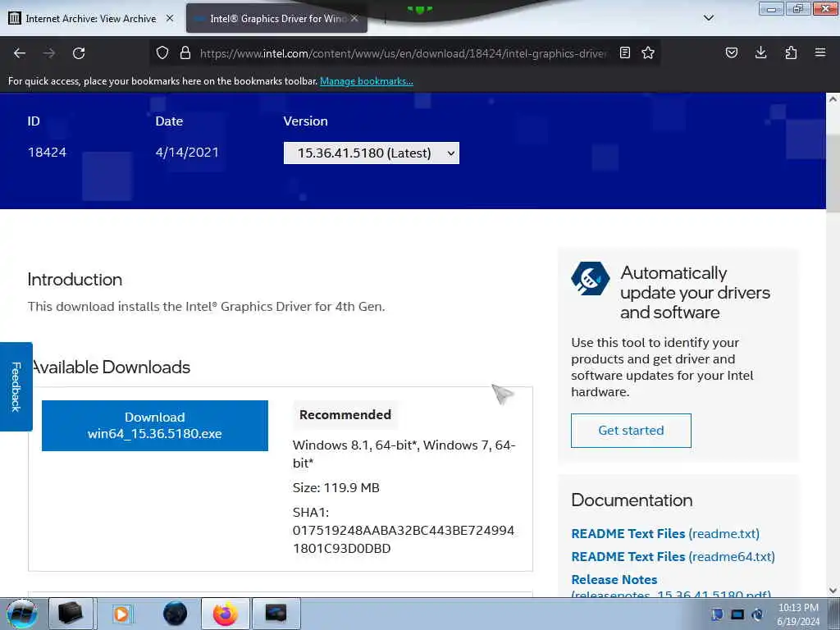Launch Windows Media Player from taskbar
This screenshot has height=630, width=840.
pos(121,614)
